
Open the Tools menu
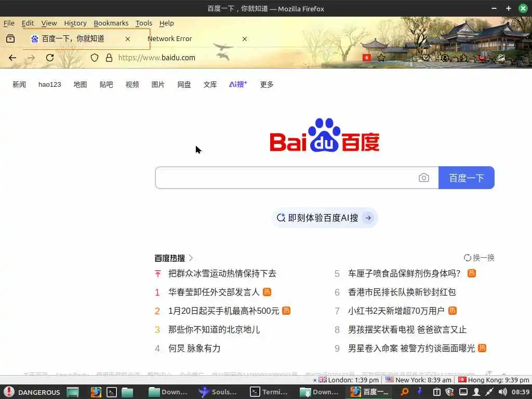click(x=144, y=23)
